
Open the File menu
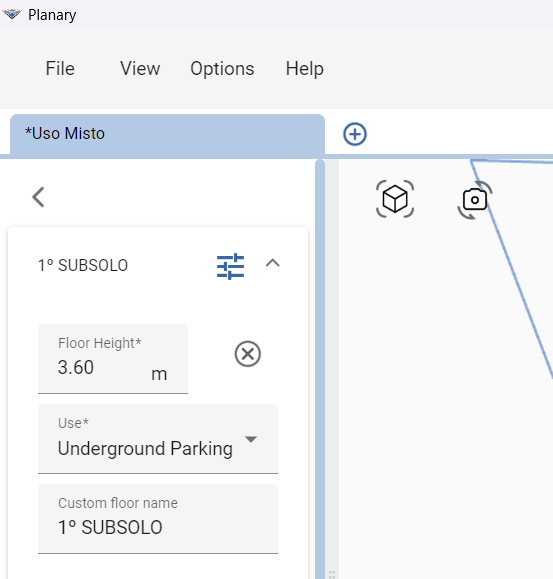coord(60,69)
